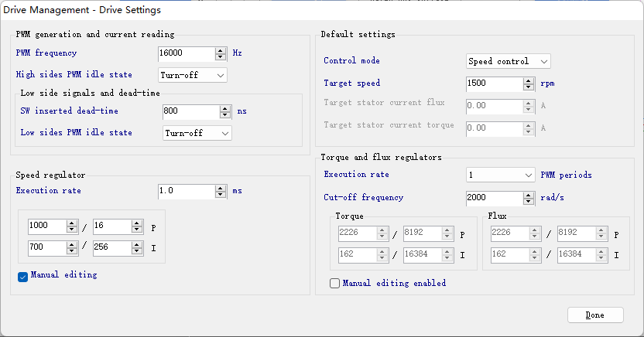
Task: Decrease Speed regulator execution rate
Action: pyautogui.click(x=221, y=195)
